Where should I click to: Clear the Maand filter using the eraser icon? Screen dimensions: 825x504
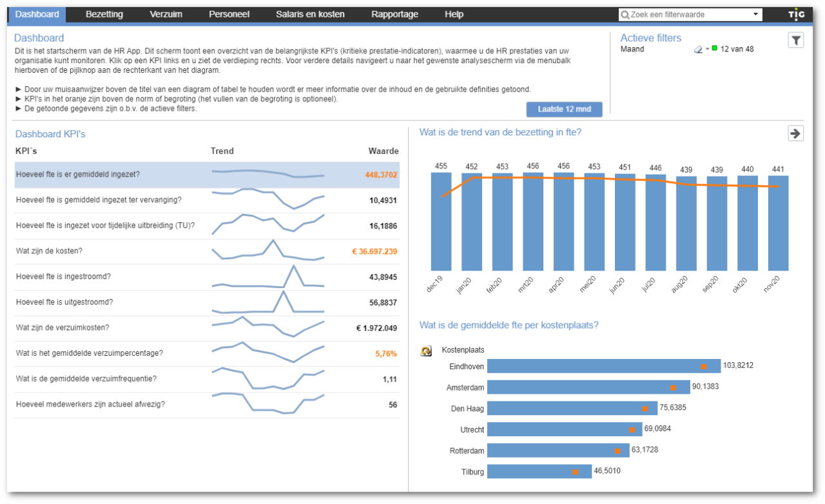tap(698, 49)
